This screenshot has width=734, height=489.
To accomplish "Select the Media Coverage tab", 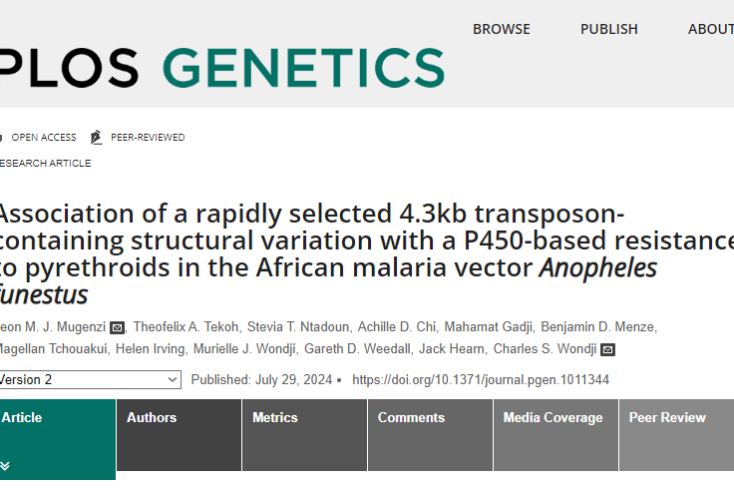I will pos(553,418).
